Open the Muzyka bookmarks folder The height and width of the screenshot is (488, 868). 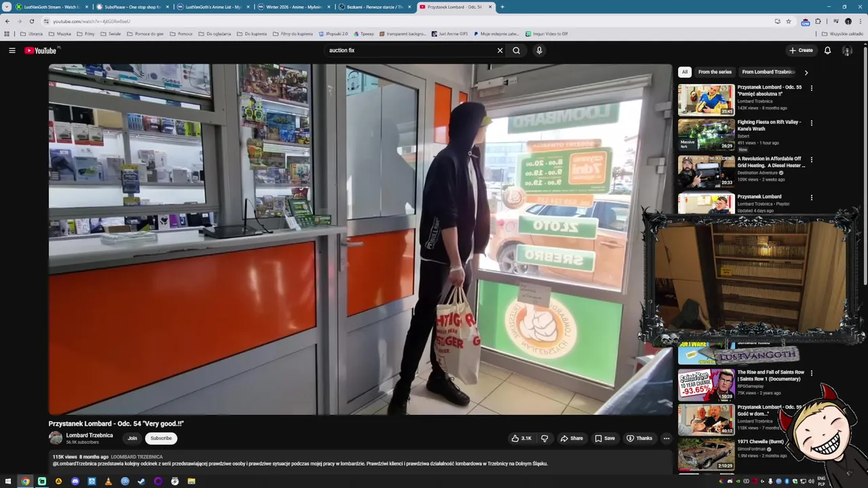(x=60, y=33)
